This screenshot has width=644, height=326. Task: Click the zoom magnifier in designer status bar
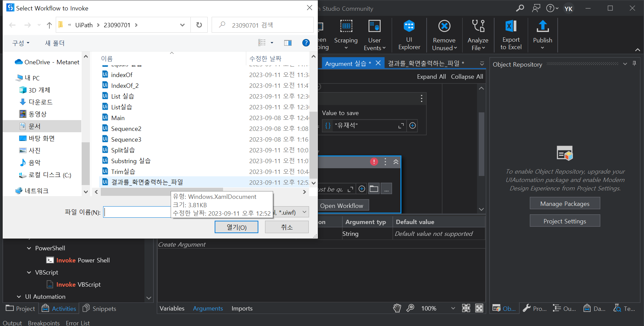[x=410, y=308]
